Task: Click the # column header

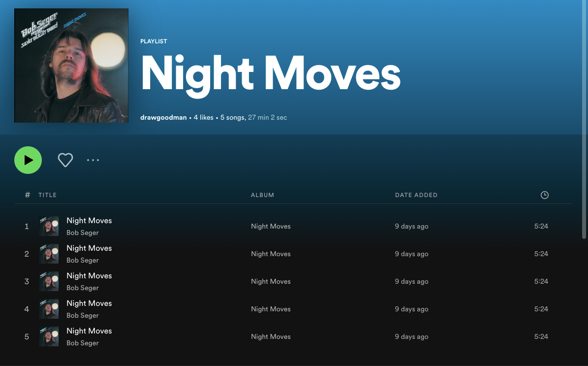Action: pos(28,195)
